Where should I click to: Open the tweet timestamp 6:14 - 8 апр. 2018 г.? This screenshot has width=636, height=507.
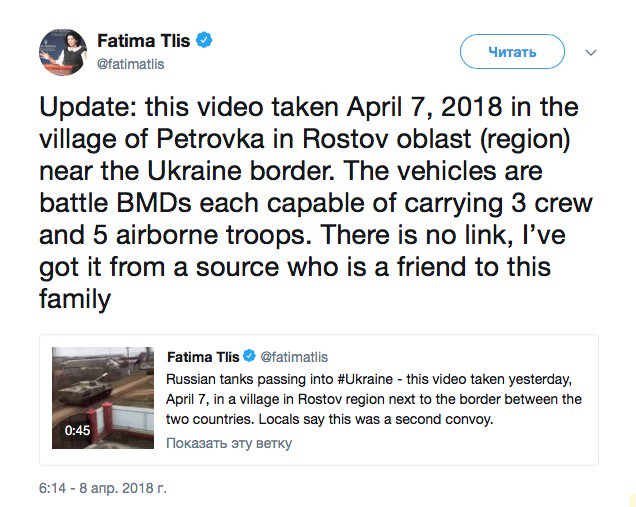[x=102, y=489]
